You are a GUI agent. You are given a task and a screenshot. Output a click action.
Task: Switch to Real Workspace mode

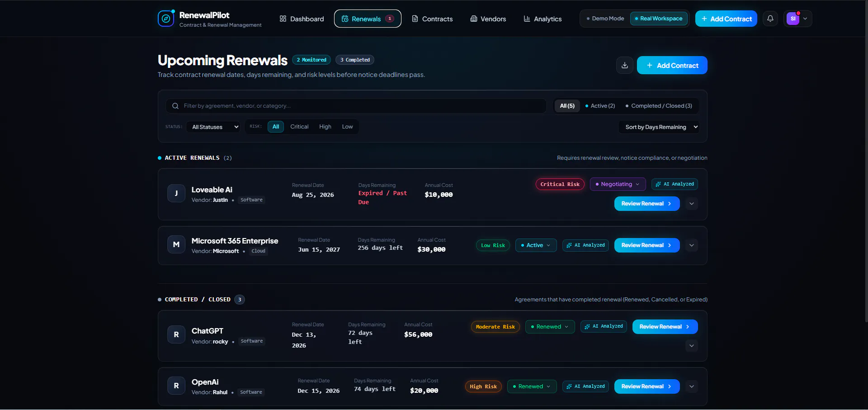coord(659,19)
